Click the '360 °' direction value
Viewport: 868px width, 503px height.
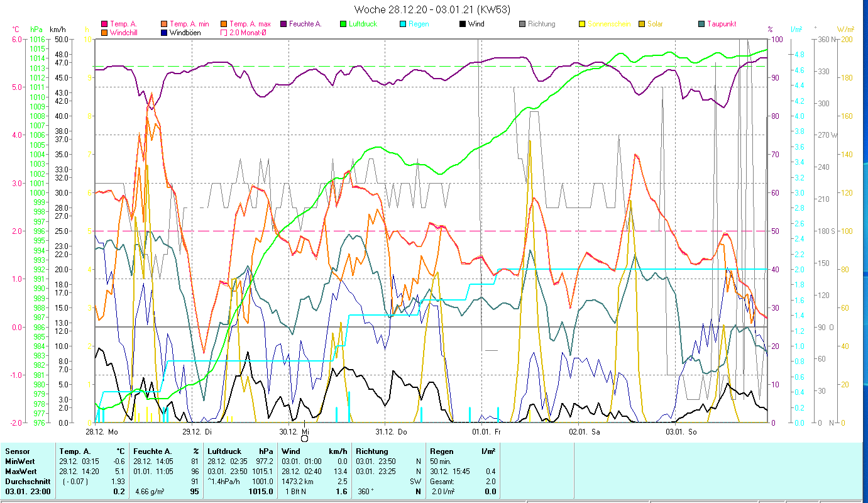pos(366,492)
